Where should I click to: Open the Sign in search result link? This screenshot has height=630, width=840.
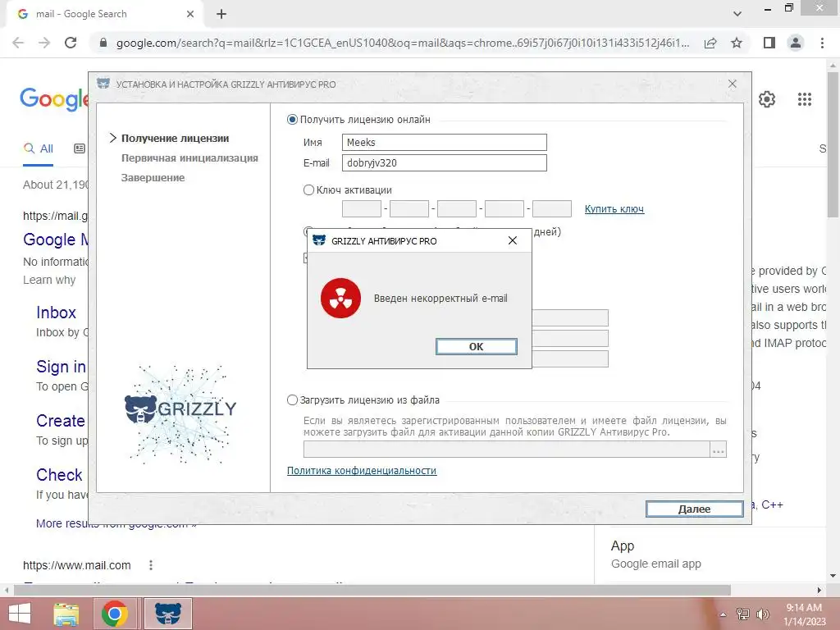61,367
